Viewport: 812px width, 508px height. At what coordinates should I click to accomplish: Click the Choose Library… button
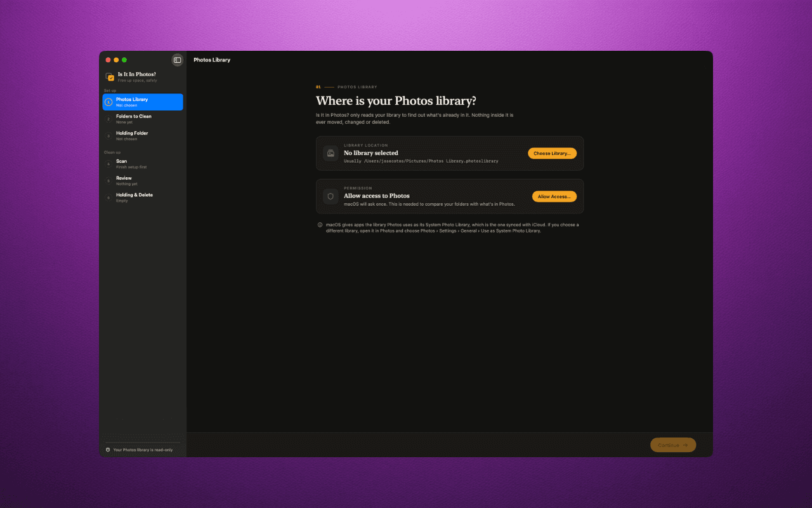pyautogui.click(x=552, y=153)
